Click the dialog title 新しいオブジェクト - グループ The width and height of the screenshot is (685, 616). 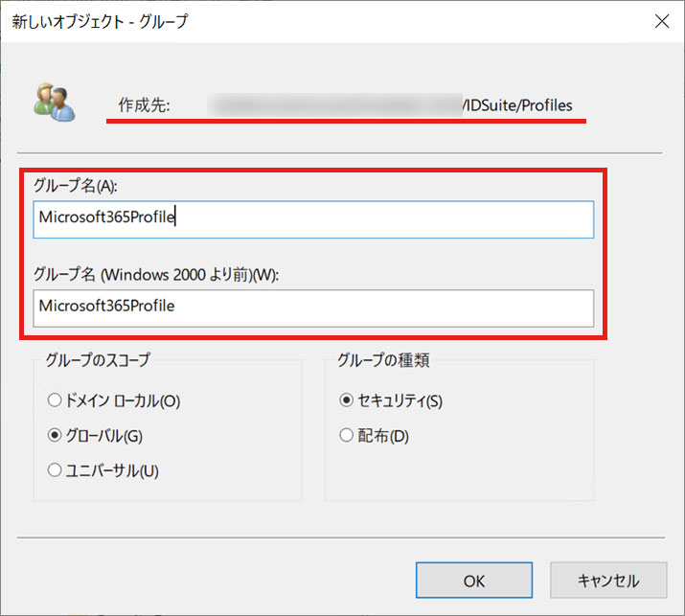100,21
